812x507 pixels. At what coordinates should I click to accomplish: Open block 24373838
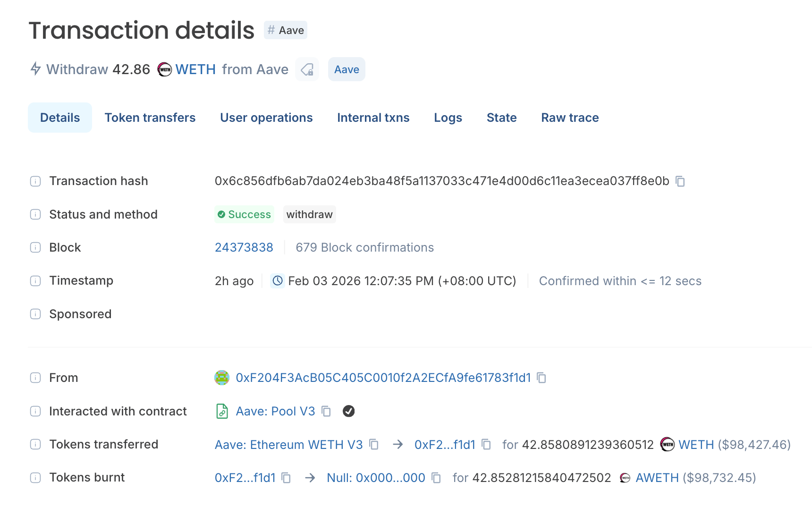[244, 247]
